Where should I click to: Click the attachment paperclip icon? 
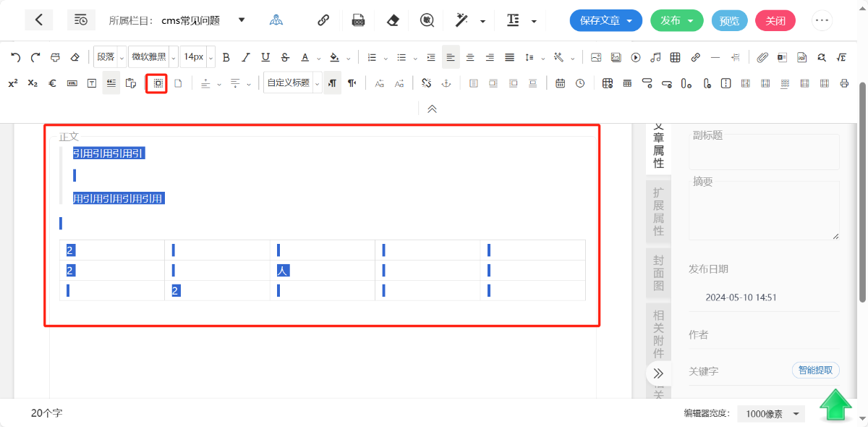coord(762,57)
